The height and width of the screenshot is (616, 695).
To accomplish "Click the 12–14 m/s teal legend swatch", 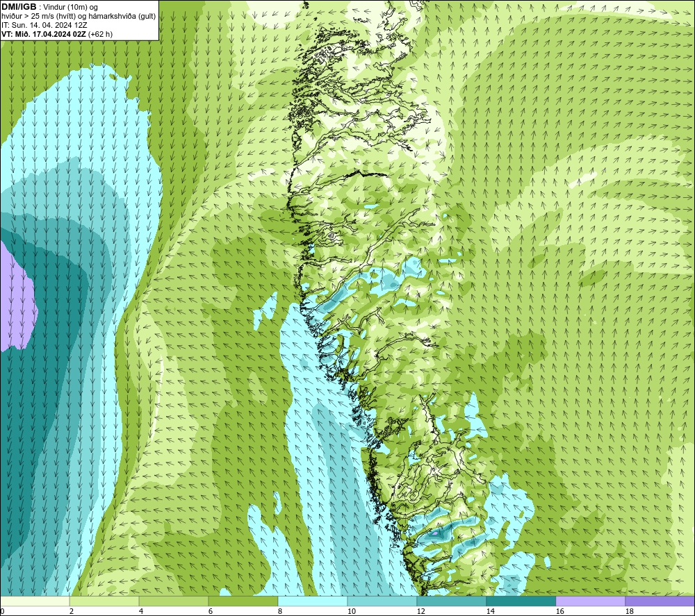I will 451,601.
